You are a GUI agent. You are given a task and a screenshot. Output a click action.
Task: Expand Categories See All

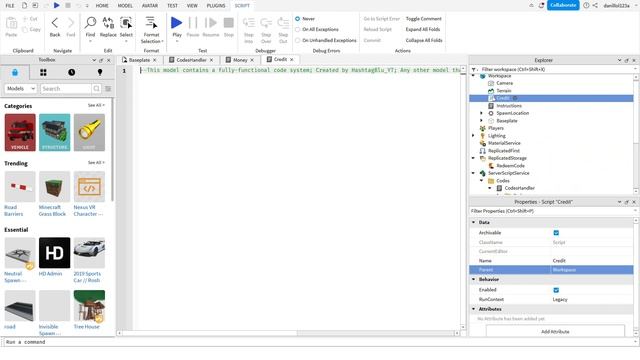tap(96, 105)
